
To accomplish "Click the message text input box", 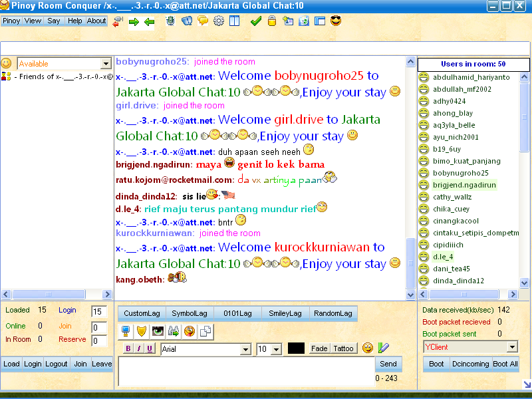I will [x=246, y=371].
